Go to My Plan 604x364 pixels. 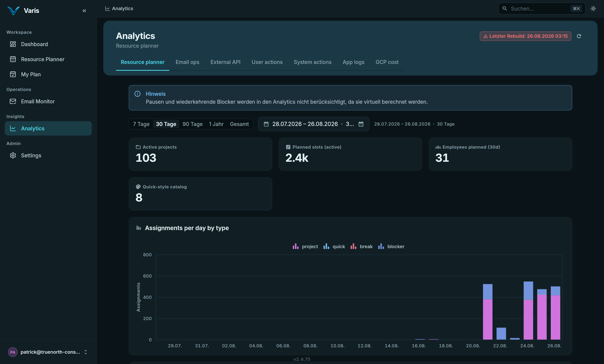coord(48,74)
